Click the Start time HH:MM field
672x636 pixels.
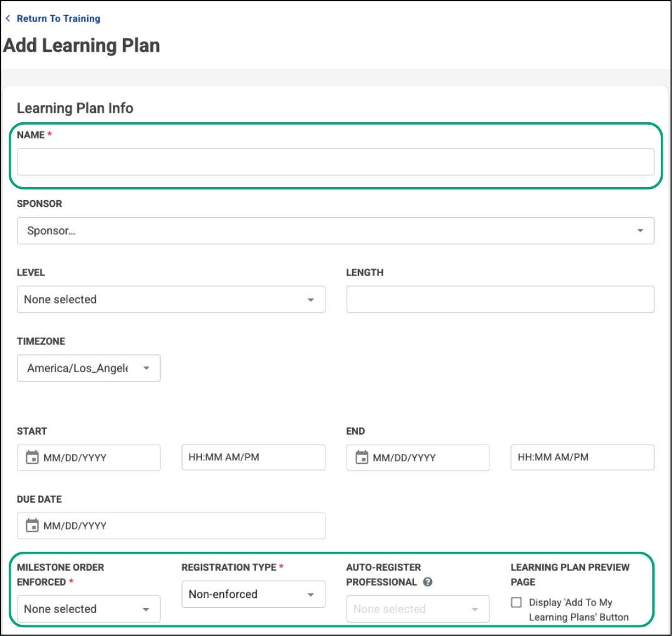coord(253,458)
